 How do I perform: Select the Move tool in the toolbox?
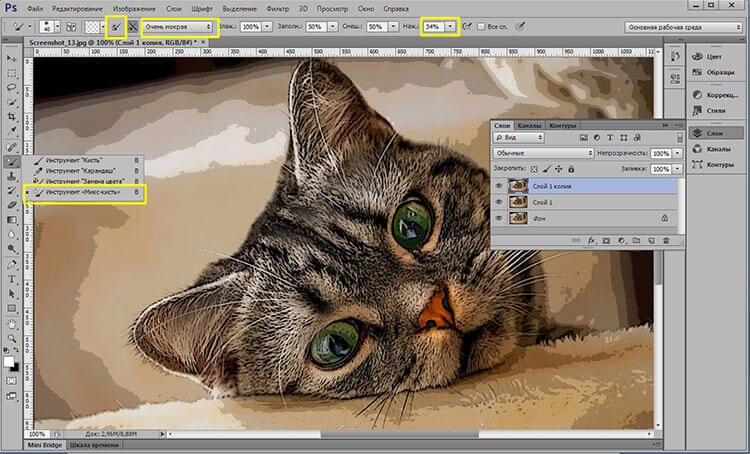click(x=13, y=58)
